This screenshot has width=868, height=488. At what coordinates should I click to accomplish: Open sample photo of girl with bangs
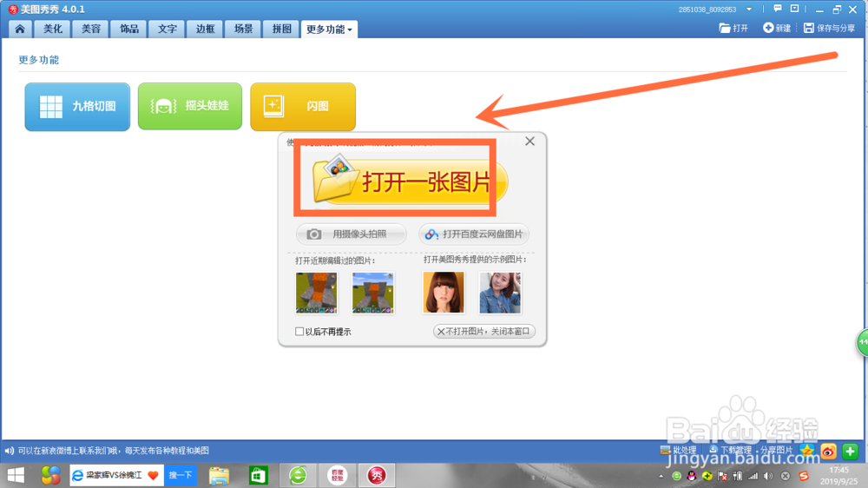coord(444,293)
